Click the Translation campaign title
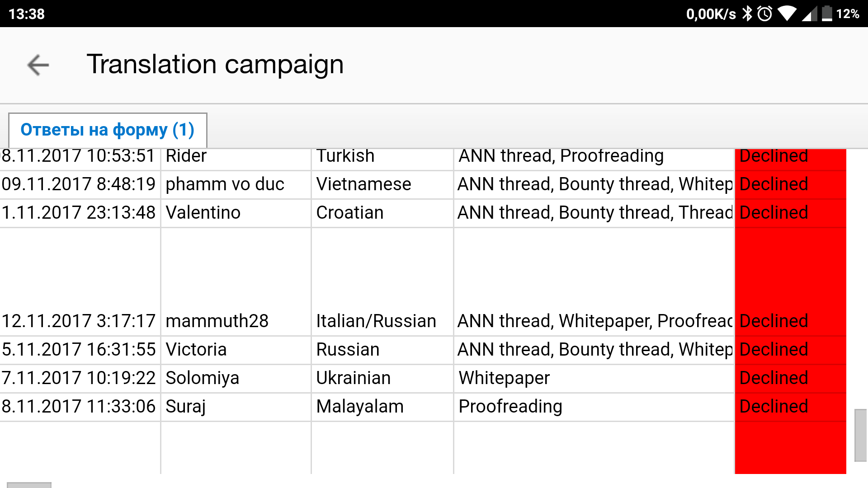 pyautogui.click(x=215, y=64)
